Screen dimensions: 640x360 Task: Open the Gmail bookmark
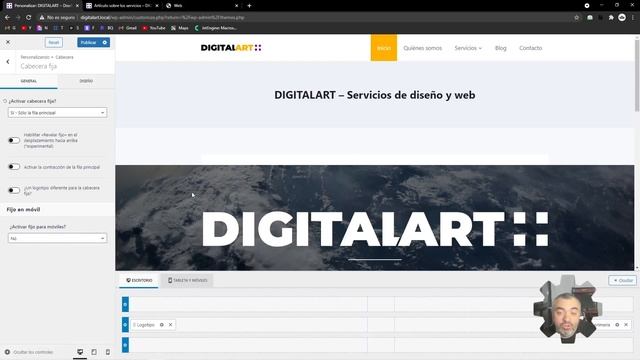pyautogui.click(x=128, y=28)
